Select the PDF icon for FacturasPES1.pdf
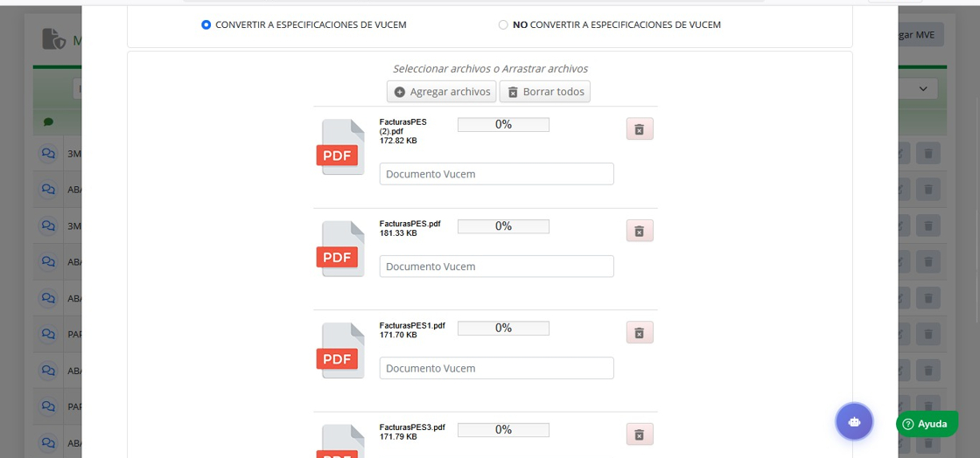Screen dimensions: 980x458 340,350
